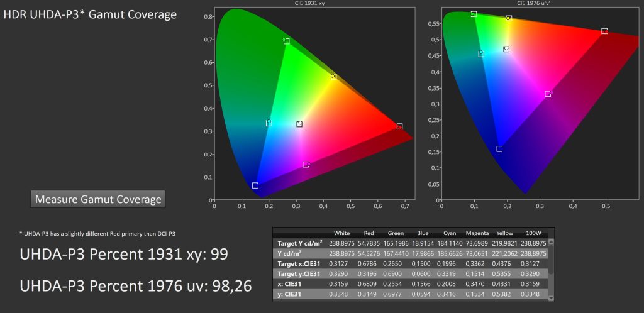Click the magenta marker on CIE 1931 chart

306,165
